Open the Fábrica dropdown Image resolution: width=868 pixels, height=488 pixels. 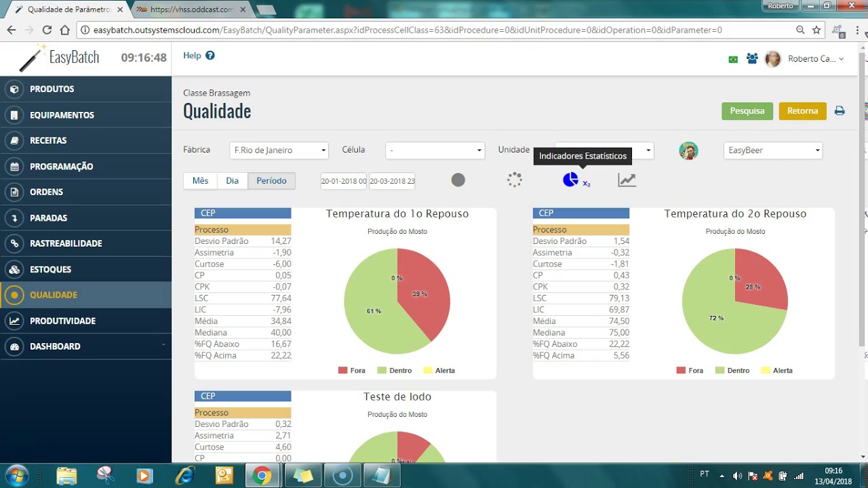point(279,150)
